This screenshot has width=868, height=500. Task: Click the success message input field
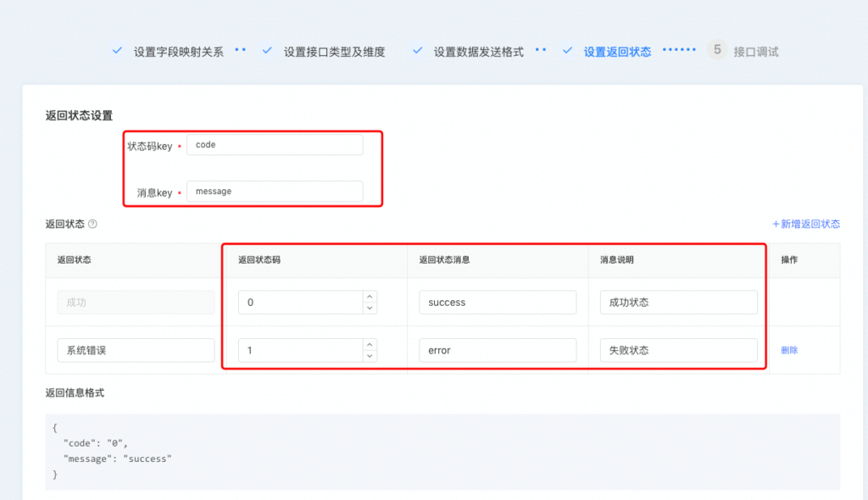coord(497,303)
